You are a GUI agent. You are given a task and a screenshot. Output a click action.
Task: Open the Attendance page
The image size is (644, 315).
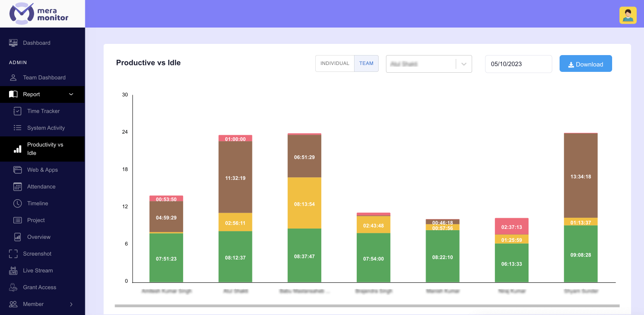(x=41, y=186)
